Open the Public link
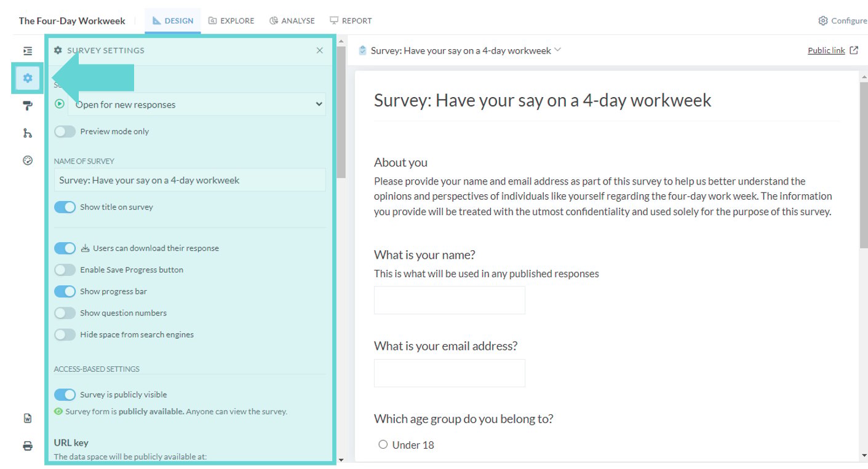 pos(826,50)
